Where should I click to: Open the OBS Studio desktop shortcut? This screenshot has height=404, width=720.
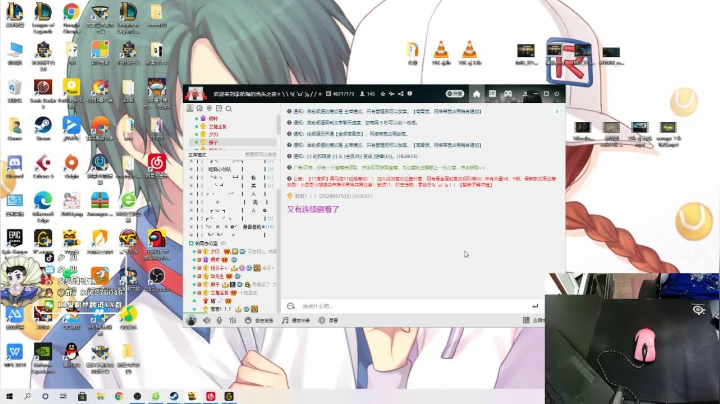(x=157, y=279)
